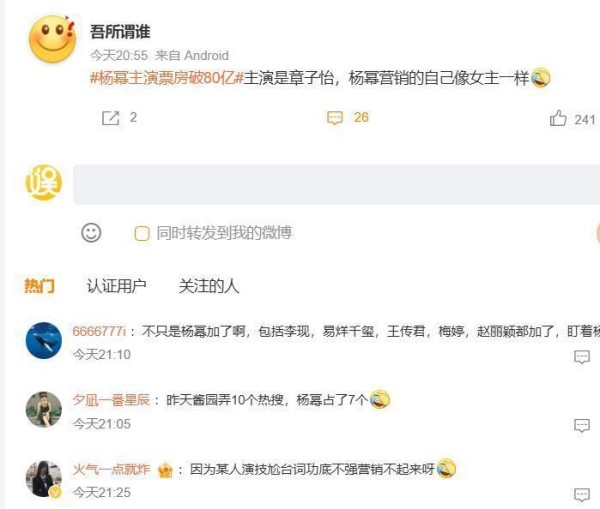Open username 夕凪一番星辰 profile link

point(111,400)
